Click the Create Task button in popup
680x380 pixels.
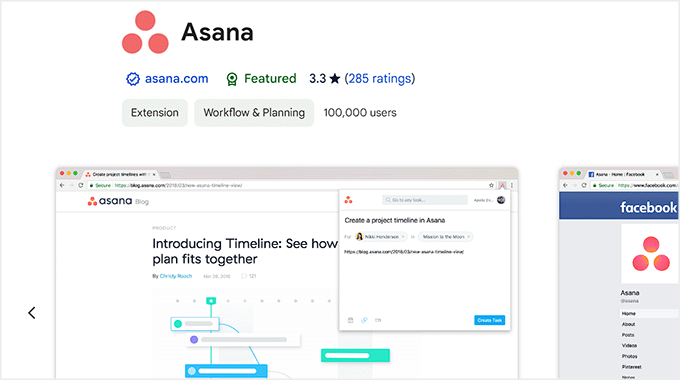[x=490, y=320]
